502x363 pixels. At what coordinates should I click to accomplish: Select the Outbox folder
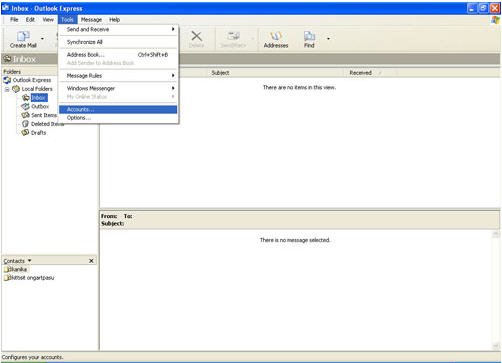pyautogui.click(x=40, y=106)
